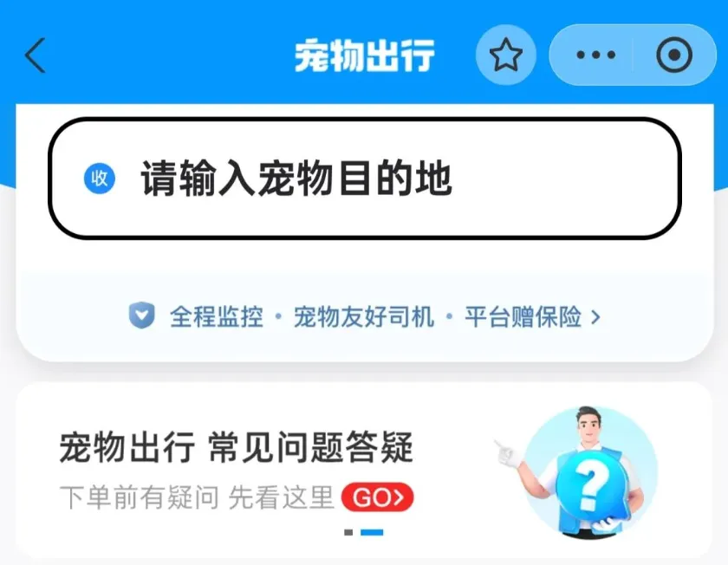Tap the 下单前有疑问 先看这里 subtitle
Image resolution: width=728 pixels, height=565 pixels.
(197, 497)
